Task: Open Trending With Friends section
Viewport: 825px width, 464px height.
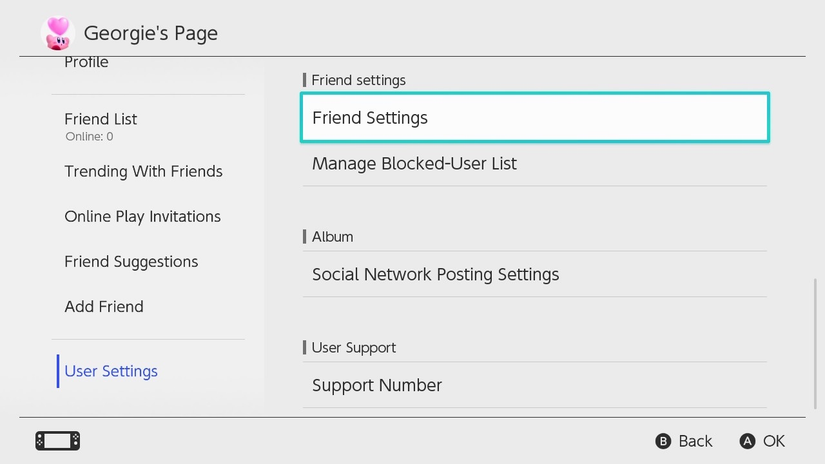Action: click(143, 172)
